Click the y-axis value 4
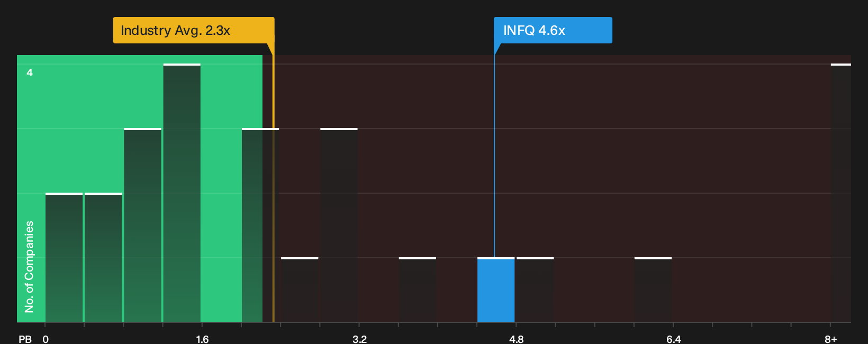The height and width of the screenshot is (344, 868). pyautogui.click(x=30, y=73)
